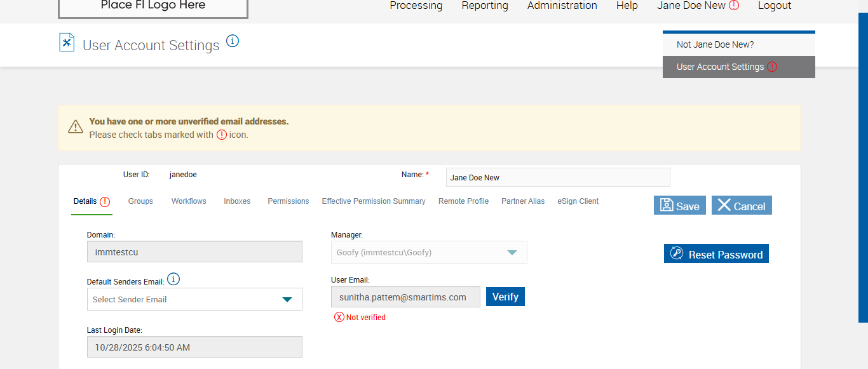Expand the Default Senders Email dropdown
The width and height of the screenshot is (868, 369).
point(287,300)
